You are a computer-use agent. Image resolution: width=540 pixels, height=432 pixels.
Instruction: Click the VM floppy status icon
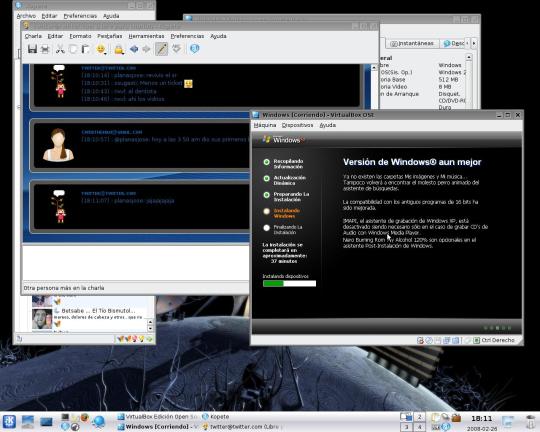point(438,340)
